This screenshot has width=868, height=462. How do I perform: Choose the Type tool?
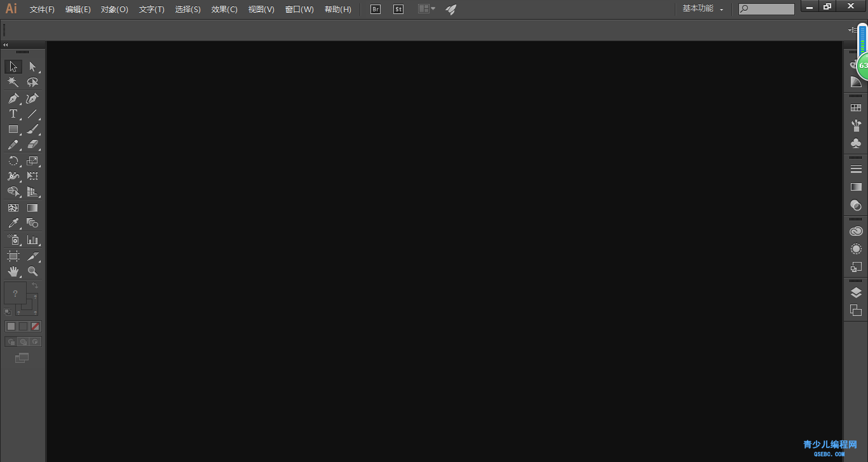point(13,114)
